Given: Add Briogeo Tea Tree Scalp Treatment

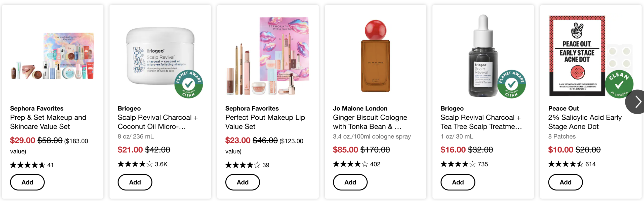Looking at the screenshot, I should [458, 182].
